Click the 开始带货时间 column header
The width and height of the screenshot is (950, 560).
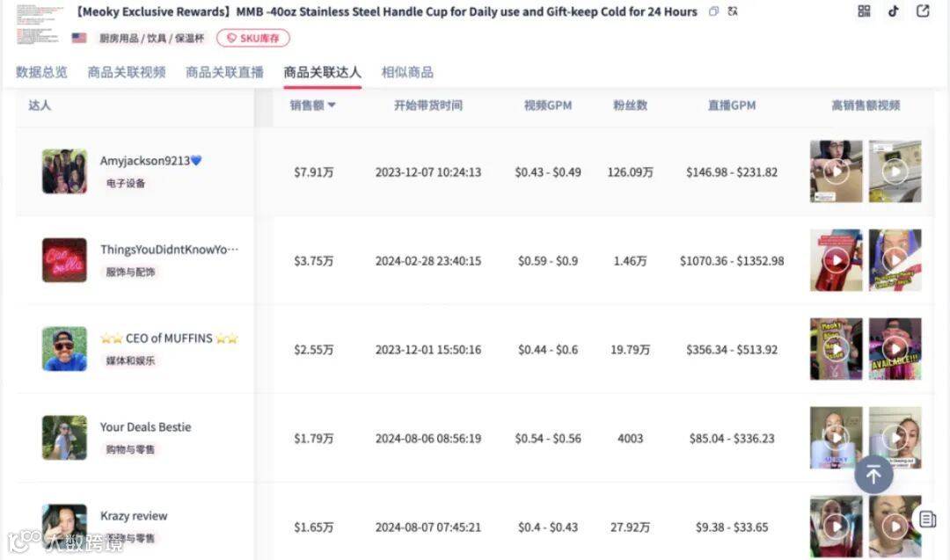click(x=428, y=105)
